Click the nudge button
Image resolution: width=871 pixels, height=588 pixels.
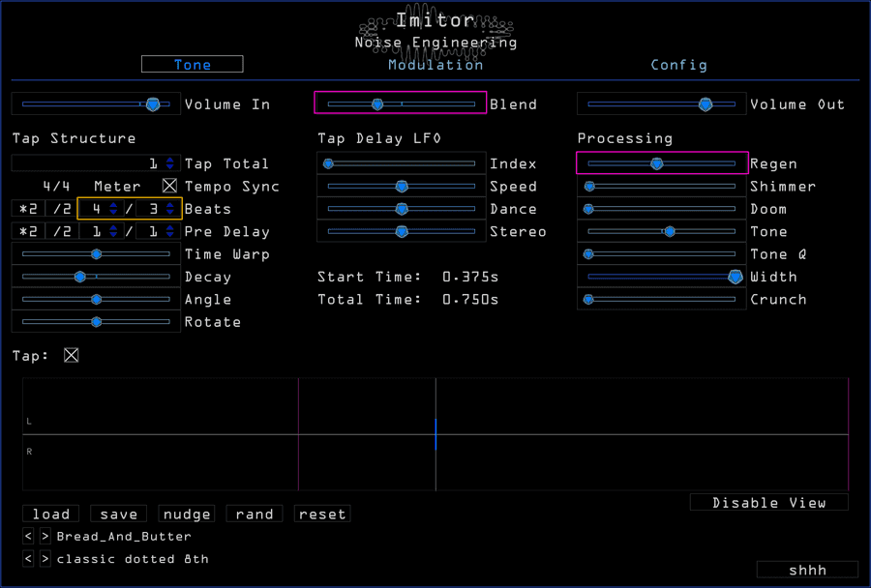coord(187,514)
